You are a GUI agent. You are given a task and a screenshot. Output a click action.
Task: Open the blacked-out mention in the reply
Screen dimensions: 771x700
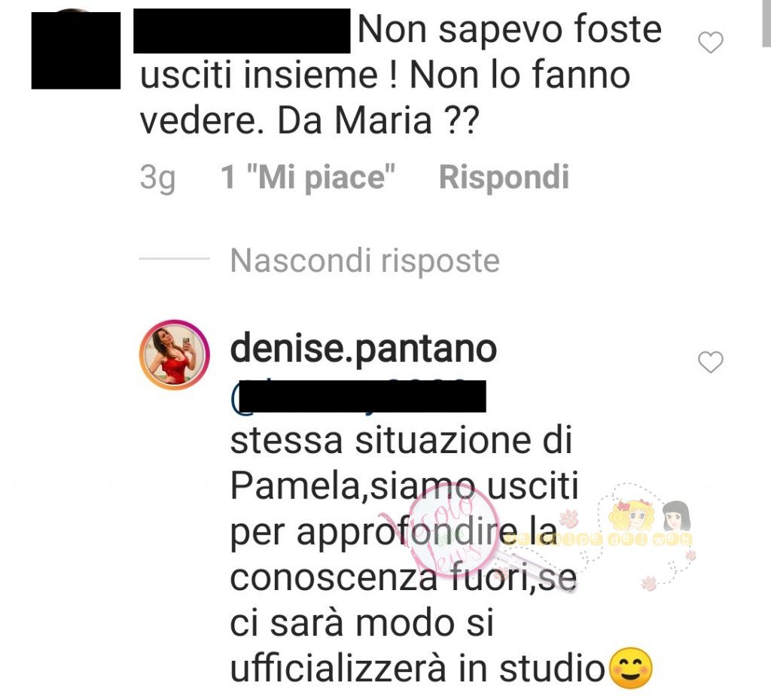click(x=358, y=396)
